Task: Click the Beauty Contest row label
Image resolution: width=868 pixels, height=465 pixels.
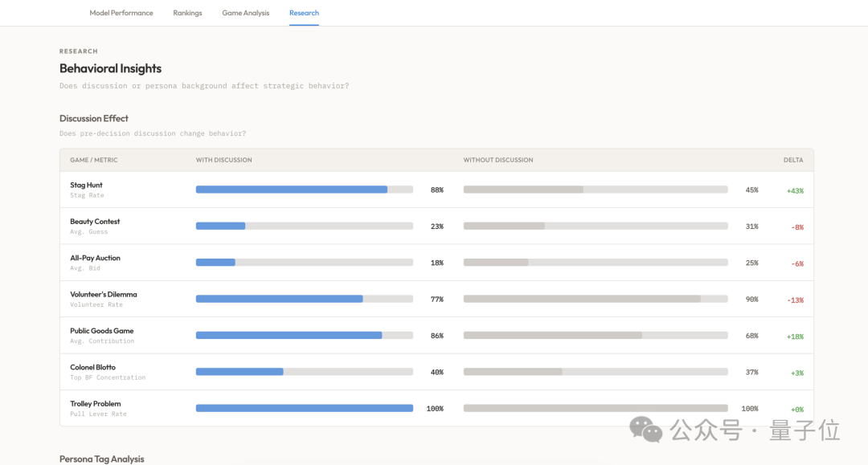Action: pos(95,222)
